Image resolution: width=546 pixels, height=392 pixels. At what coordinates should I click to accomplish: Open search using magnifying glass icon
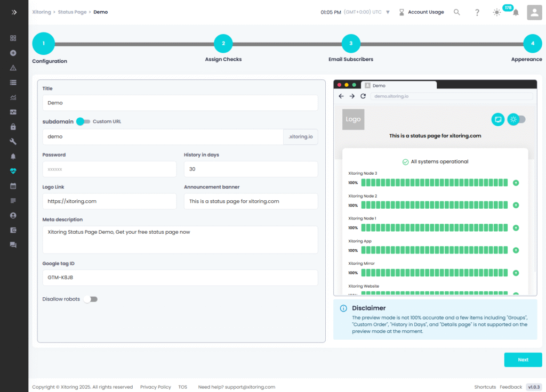click(457, 12)
